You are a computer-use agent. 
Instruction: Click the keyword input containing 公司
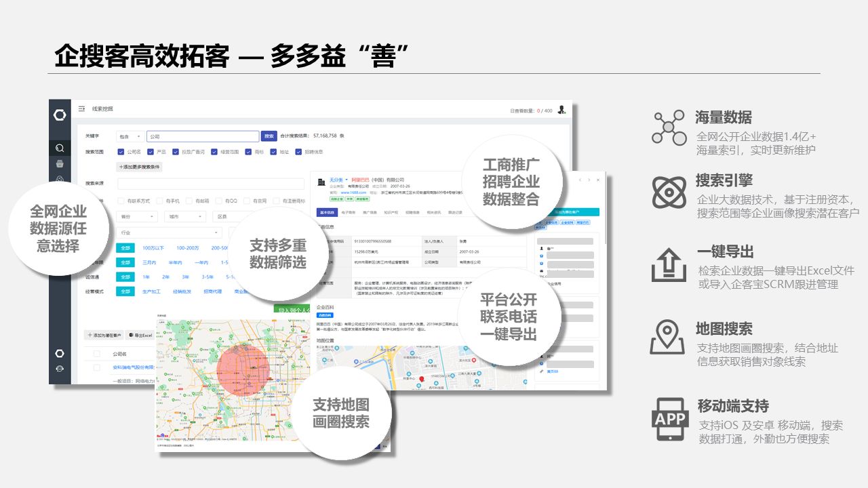click(203, 136)
